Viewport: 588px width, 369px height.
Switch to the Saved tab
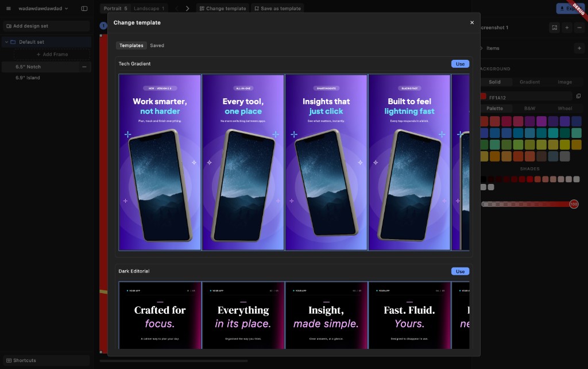[157, 45]
